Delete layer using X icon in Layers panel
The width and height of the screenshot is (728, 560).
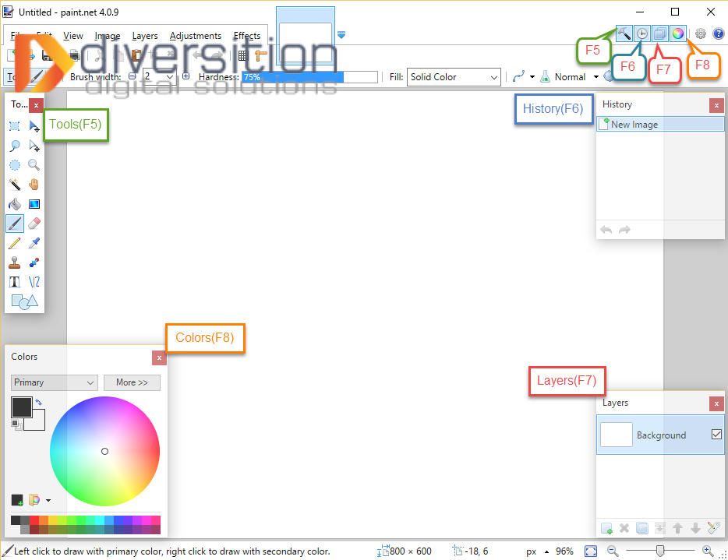[624, 528]
